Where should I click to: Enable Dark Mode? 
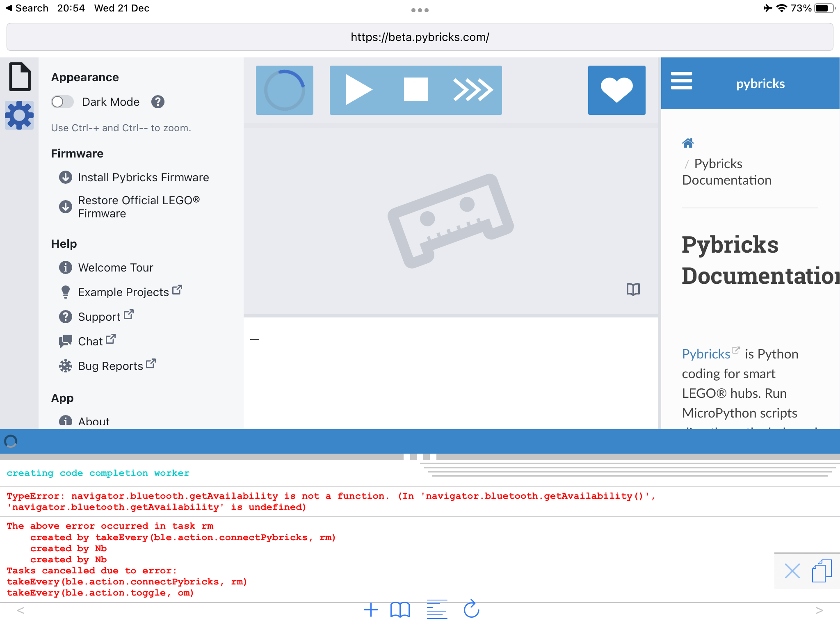point(62,102)
